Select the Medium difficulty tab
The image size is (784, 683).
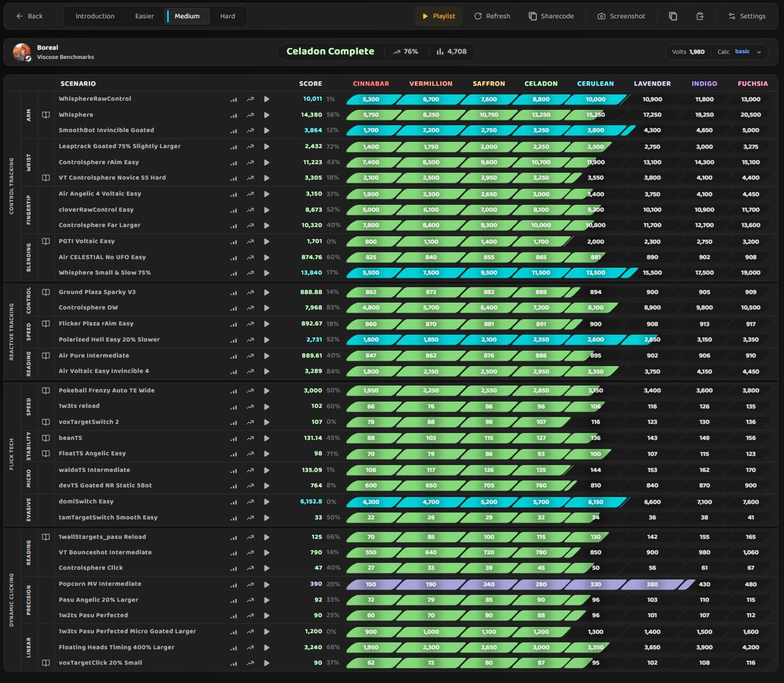187,16
